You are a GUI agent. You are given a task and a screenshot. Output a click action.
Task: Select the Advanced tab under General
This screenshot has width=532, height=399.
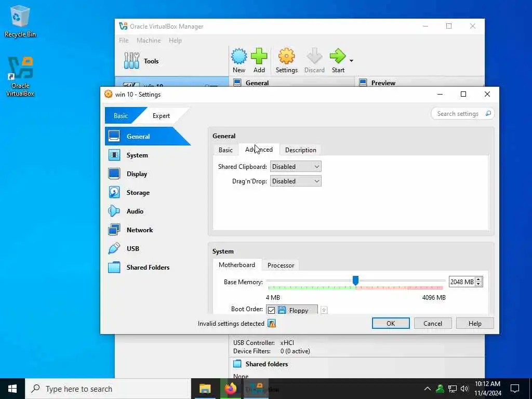pos(259,150)
